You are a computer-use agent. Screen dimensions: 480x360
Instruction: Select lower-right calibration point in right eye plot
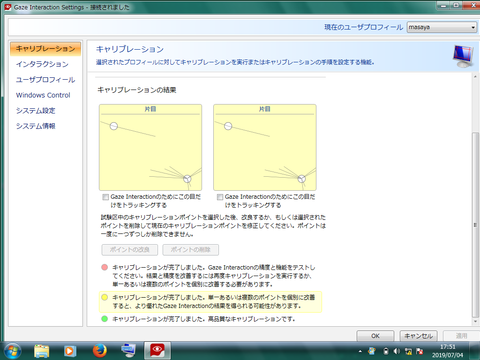coord(301,179)
